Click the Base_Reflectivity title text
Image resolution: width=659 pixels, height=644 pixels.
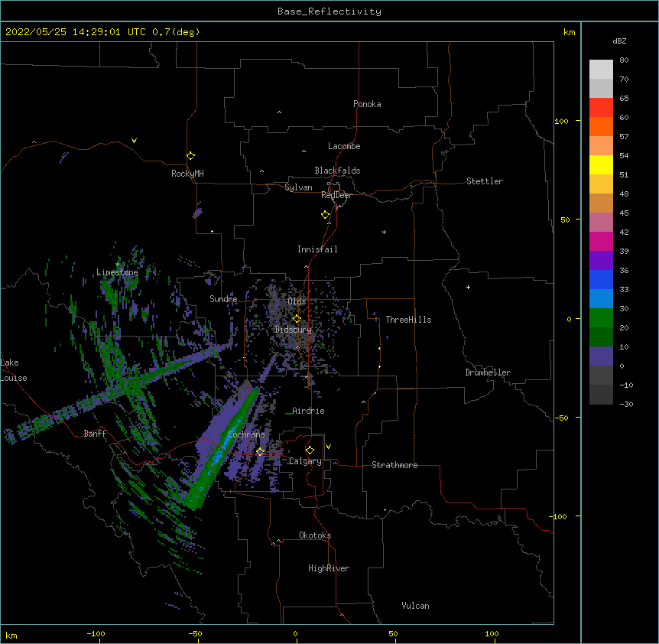tap(329, 11)
